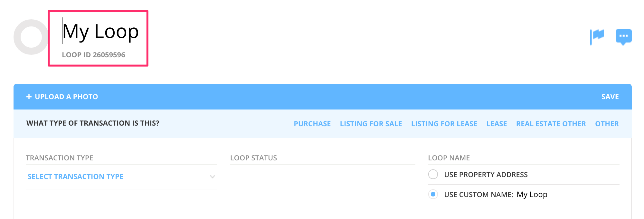Edit the My Loop title heading
This screenshot has width=644, height=219.
pyautogui.click(x=100, y=32)
